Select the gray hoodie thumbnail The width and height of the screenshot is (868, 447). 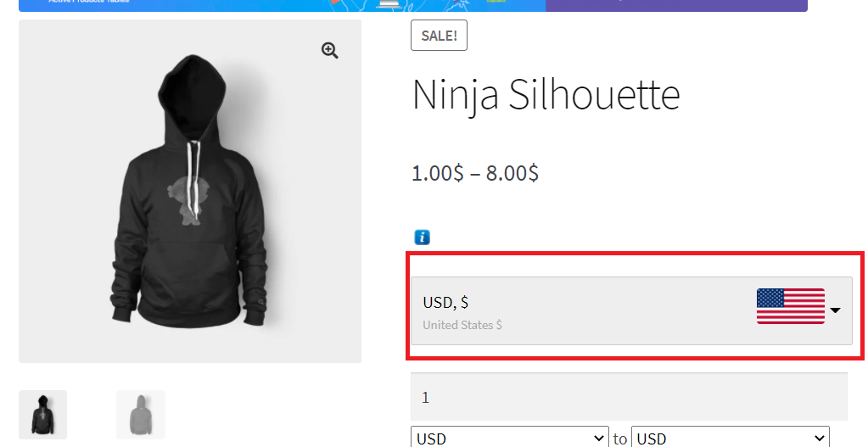click(x=141, y=415)
